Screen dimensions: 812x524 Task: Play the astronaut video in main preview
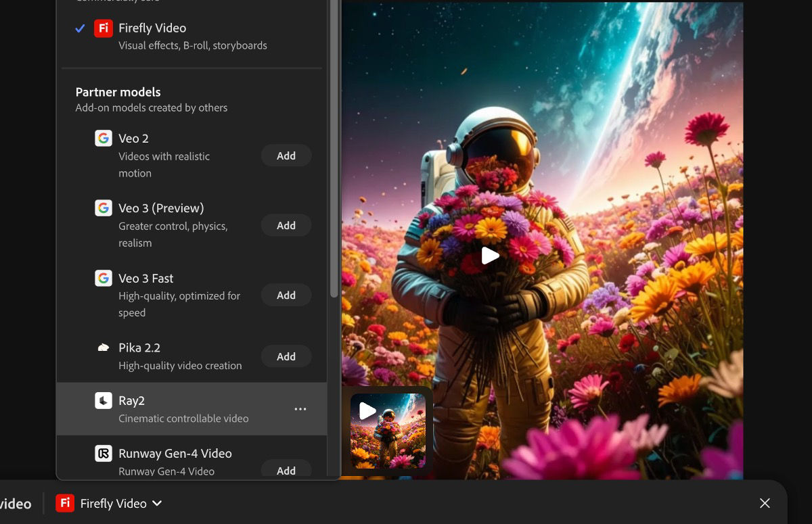[490, 256]
